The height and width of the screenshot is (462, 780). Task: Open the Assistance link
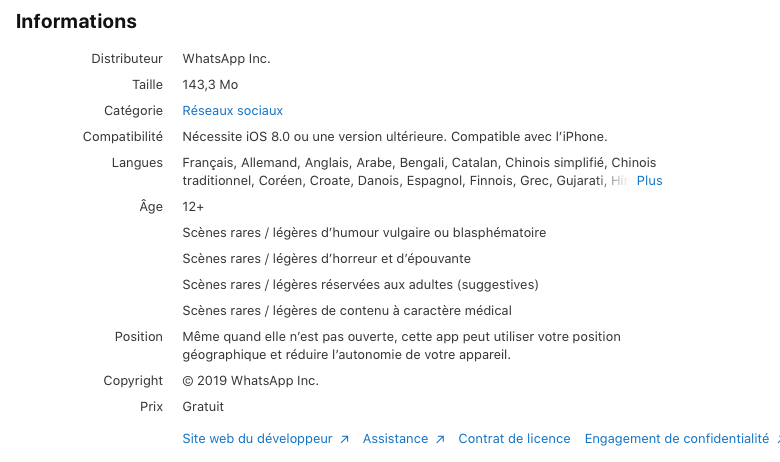pyautogui.click(x=395, y=439)
